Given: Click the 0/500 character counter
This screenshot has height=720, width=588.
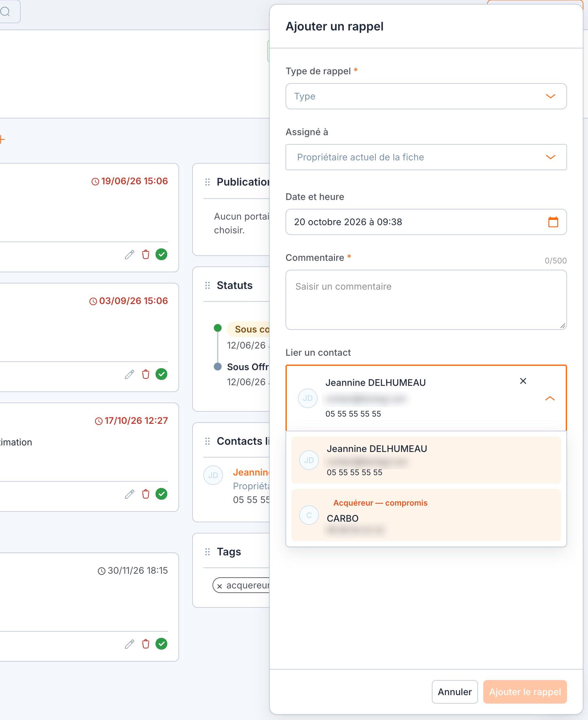Looking at the screenshot, I should pyautogui.click(x=556, y=261).
